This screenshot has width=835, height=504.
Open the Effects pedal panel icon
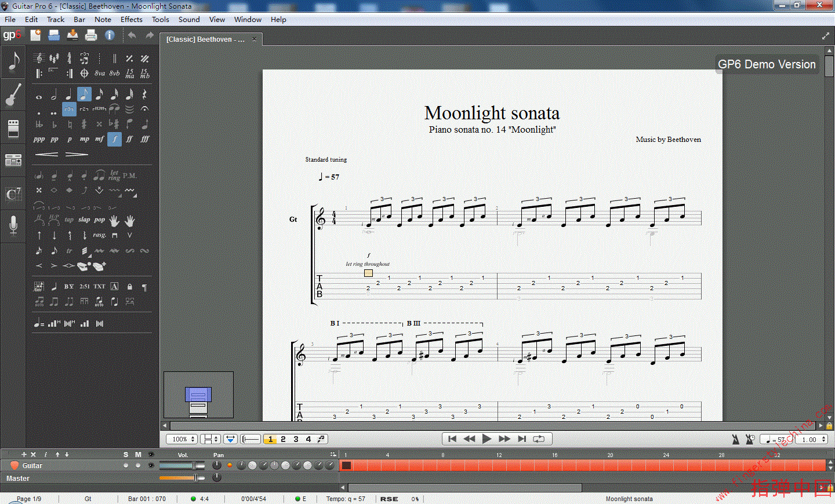(x=13, y=127)
